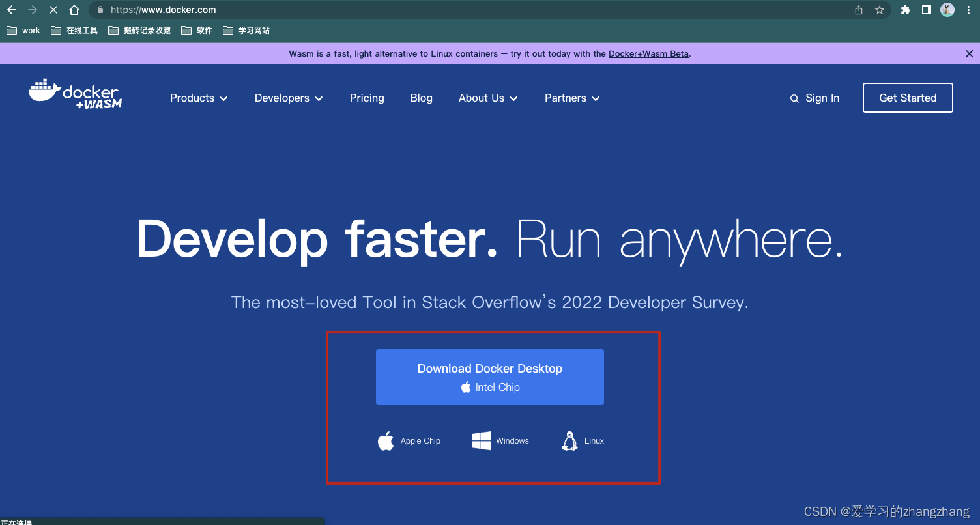The width and height of the screenshot is (980, 525).
Task: Expand the About Us menu
Action: [488, 98]
